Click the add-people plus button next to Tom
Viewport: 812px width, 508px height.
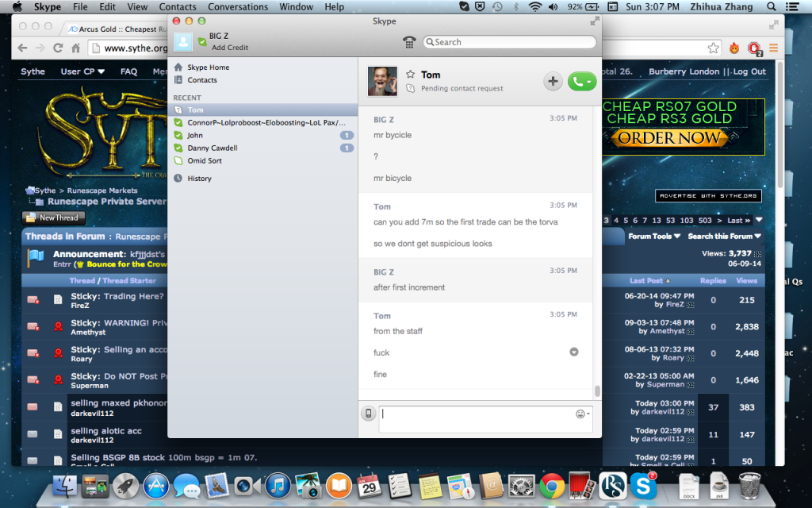[553, 82]
